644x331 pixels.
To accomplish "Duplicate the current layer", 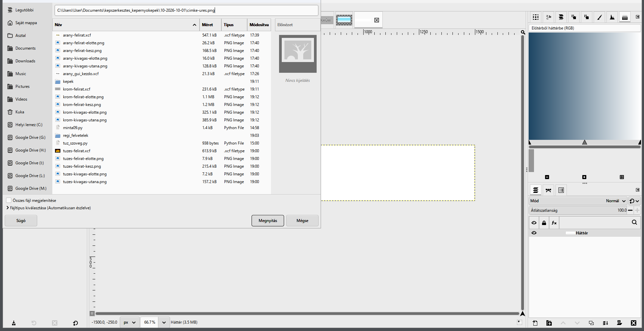I will tap(591, 323).
